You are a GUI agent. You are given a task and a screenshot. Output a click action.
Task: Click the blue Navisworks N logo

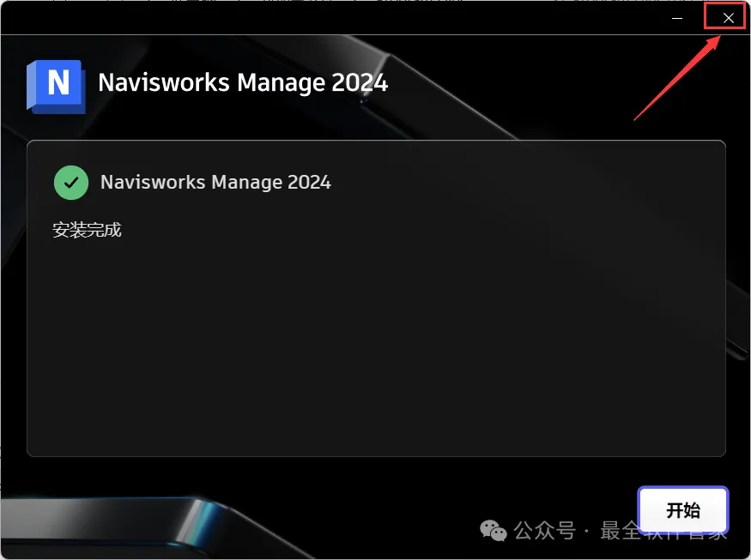coord(56,87)
